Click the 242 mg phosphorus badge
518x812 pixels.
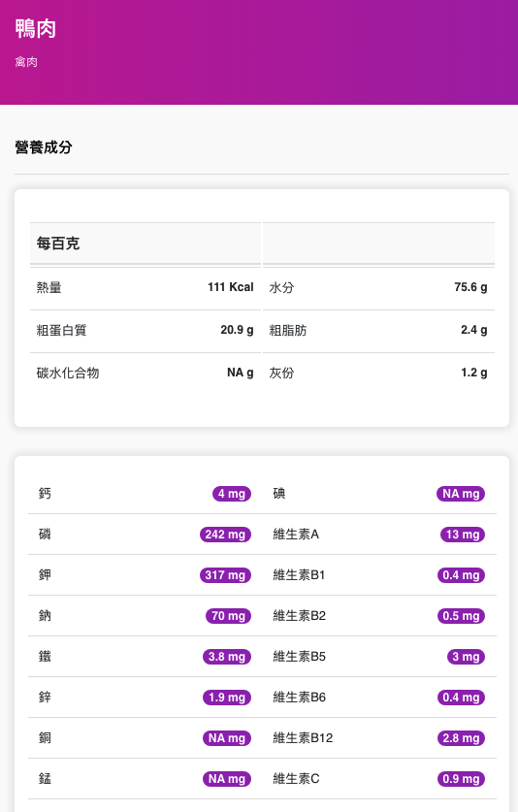(225, 535)
